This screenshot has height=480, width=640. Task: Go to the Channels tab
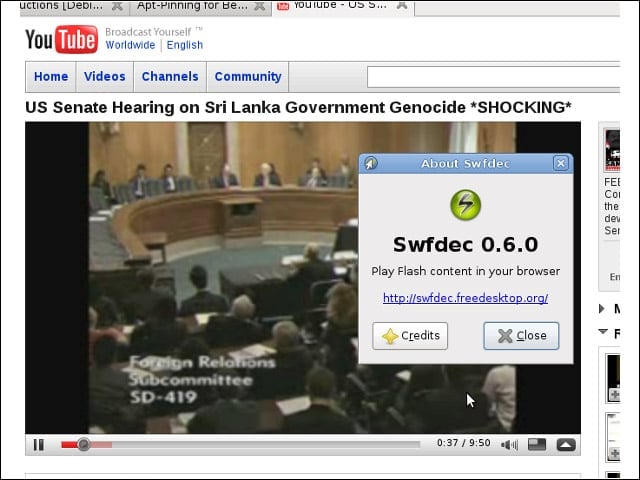(170, 77)
